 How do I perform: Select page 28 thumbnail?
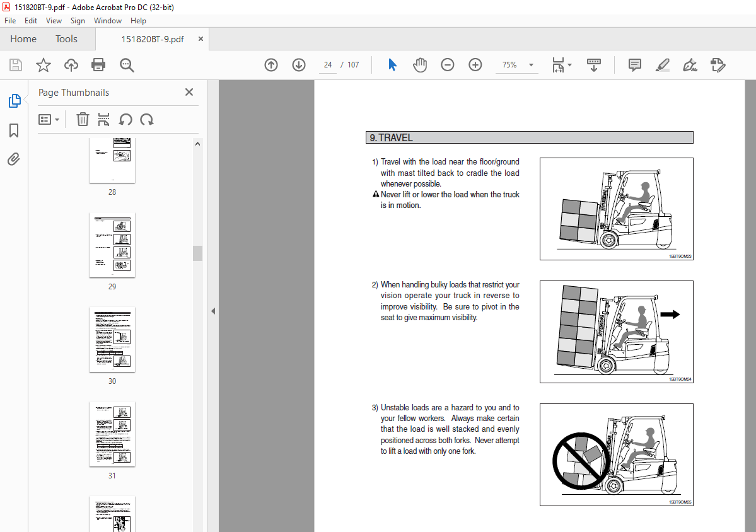(x=112, y=161)
